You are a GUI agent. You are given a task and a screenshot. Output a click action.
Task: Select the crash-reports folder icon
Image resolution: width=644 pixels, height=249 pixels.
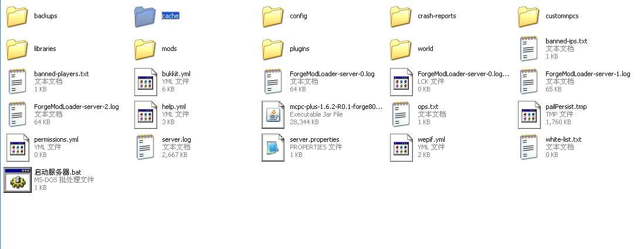[401, 16]
